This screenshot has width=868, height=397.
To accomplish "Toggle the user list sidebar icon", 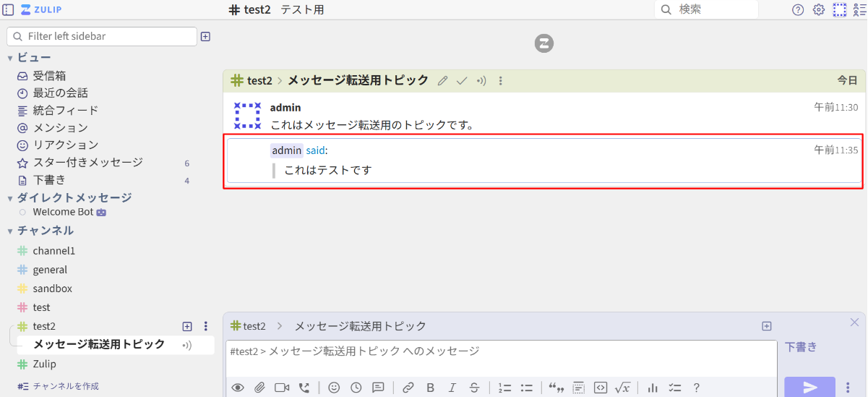I will (859, 10).
